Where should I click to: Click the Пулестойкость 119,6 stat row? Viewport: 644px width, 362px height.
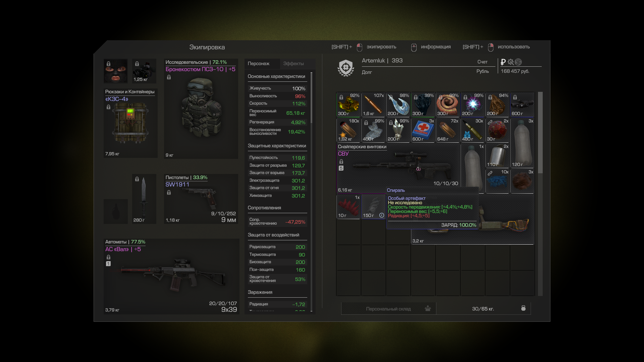click(277, 158)
